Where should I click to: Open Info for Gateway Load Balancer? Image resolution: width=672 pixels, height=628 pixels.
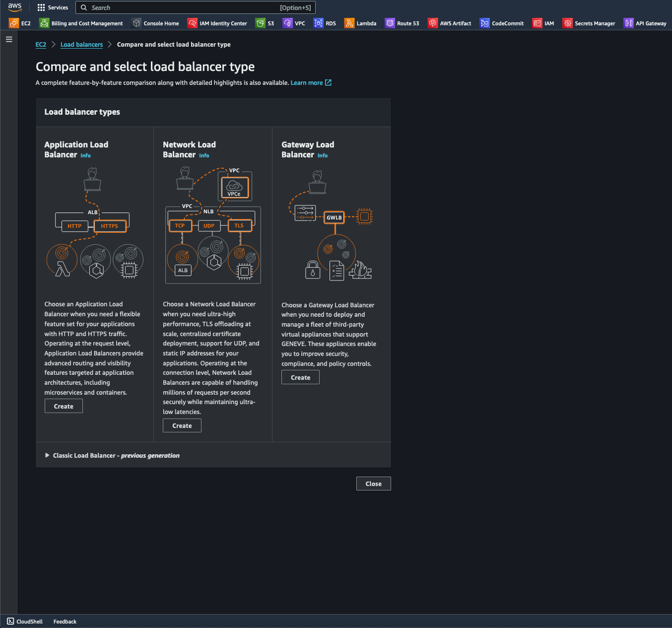(x=323, y=155)
